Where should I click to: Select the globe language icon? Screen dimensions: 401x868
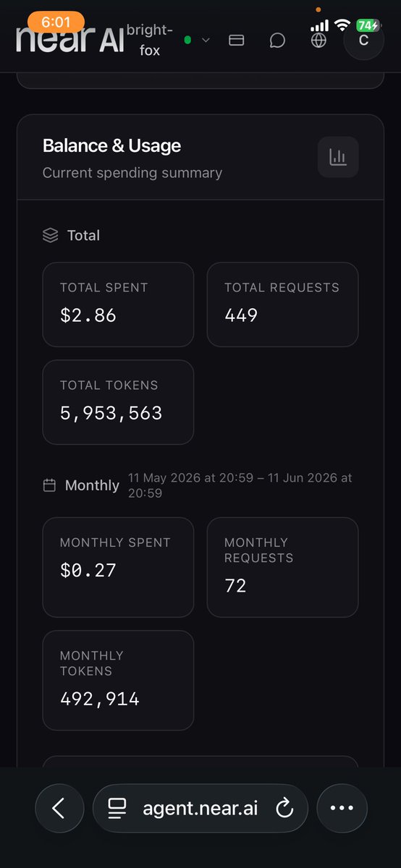pyautogui.click(x=318, y=41)
